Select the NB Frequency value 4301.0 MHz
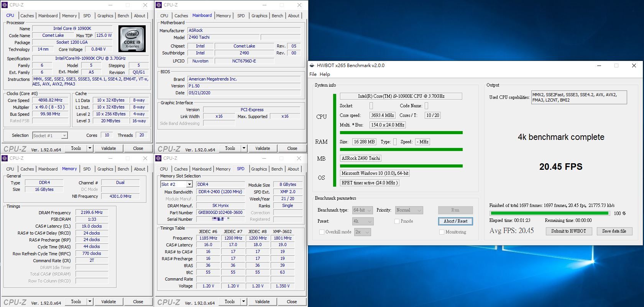 [120, 196]
